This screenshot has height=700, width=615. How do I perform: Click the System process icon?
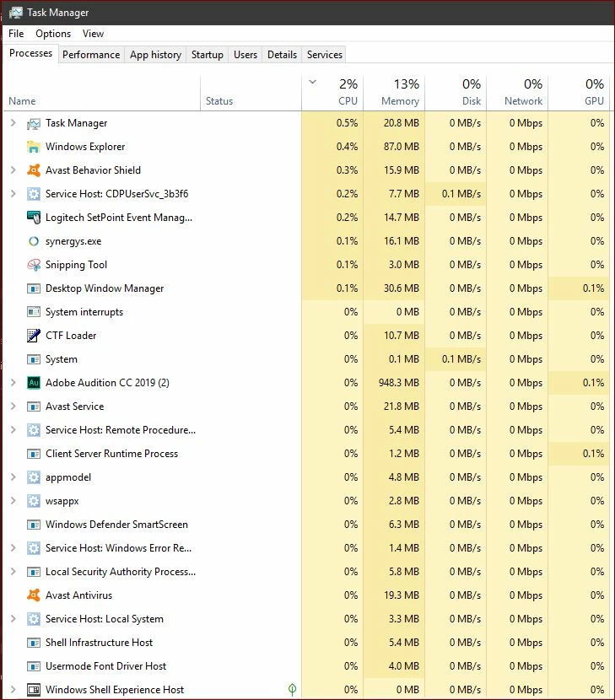point(34,359)
